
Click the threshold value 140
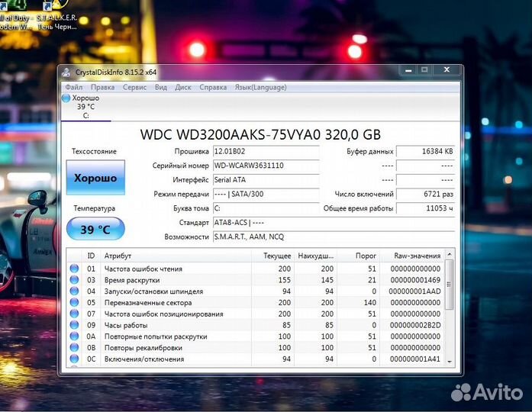[x=370, y=302]
